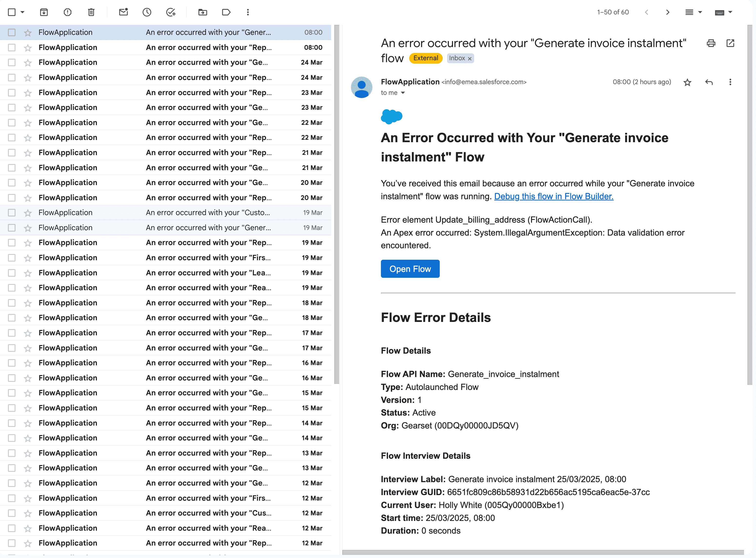Click the Archive icon in toolbar
Image resolution: width=756 pixels, height=558 pixels.
pyautogui.click(x=44, y=12)
